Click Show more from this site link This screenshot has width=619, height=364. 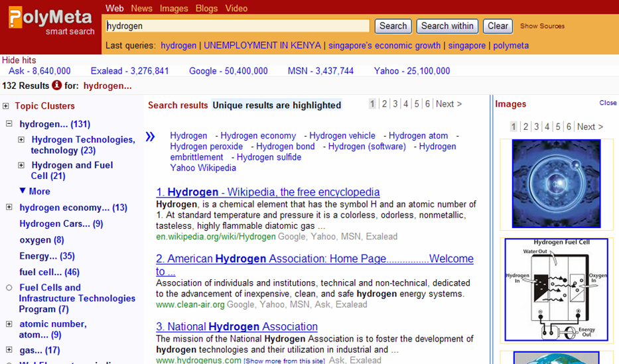point(284,361)
